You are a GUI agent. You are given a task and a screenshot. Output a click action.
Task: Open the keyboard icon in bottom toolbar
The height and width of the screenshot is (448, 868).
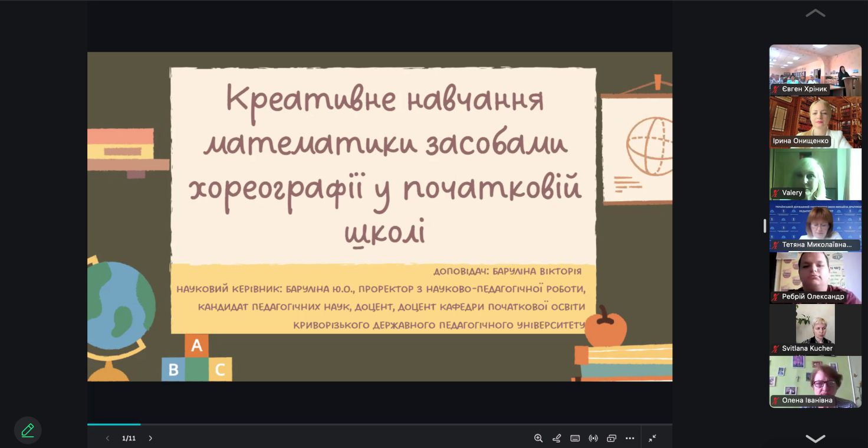(575, 438)
